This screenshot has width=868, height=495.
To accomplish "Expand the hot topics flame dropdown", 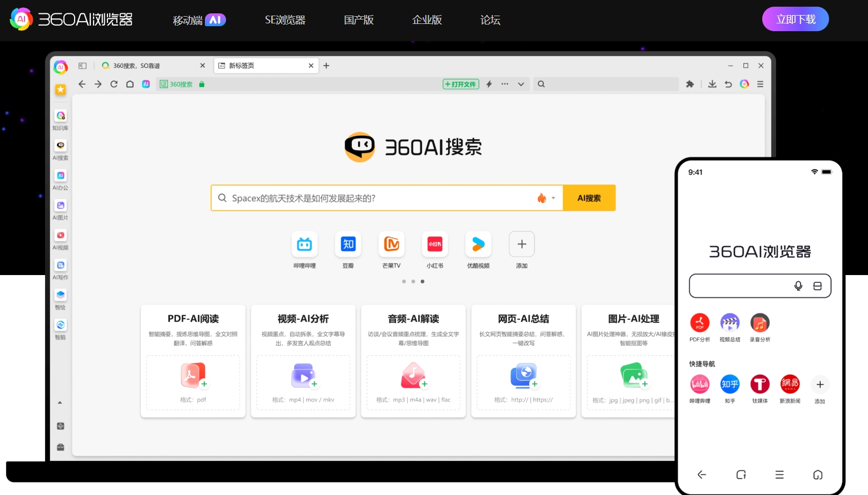I will (546, 198).
